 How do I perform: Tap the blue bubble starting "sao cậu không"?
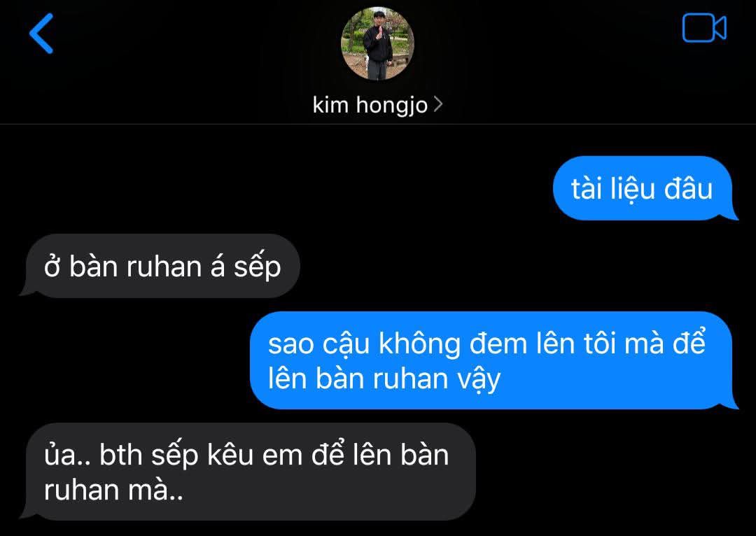[x=491, y=360]
